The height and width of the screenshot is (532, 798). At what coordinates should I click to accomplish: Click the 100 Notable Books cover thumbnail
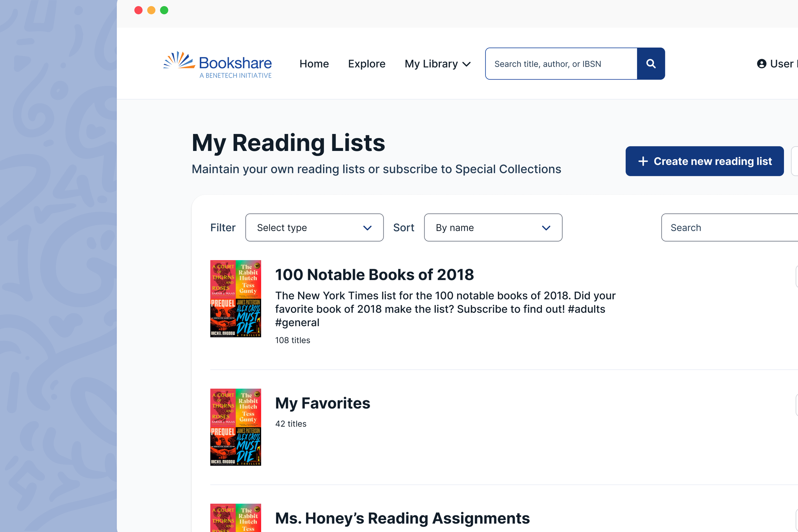[x=236, y=299]
